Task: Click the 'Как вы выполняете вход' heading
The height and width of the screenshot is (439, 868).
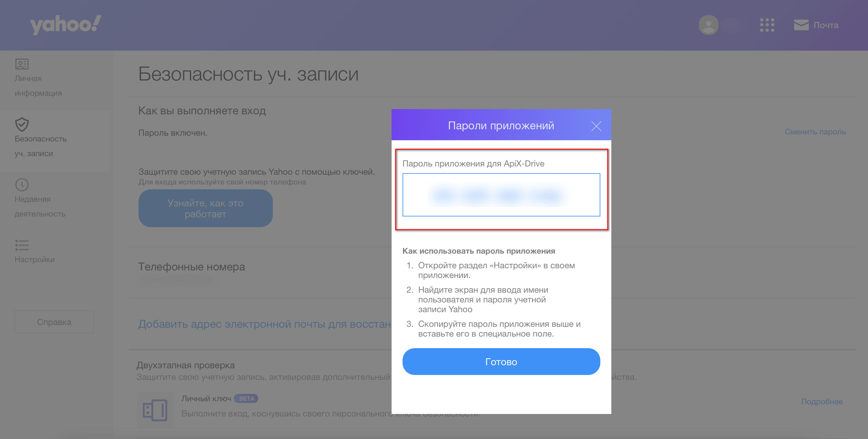Action: [x=202, y=110]
